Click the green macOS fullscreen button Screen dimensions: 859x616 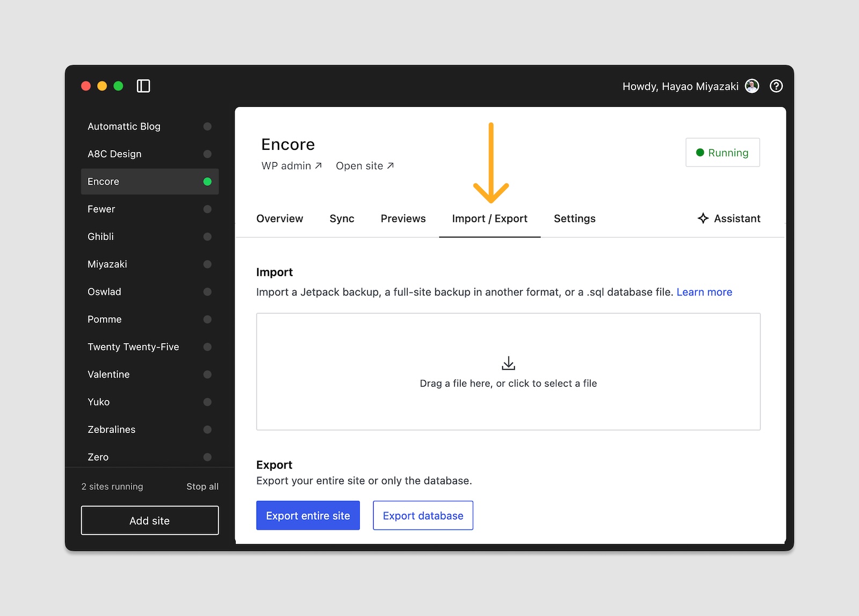click(119, 86)
